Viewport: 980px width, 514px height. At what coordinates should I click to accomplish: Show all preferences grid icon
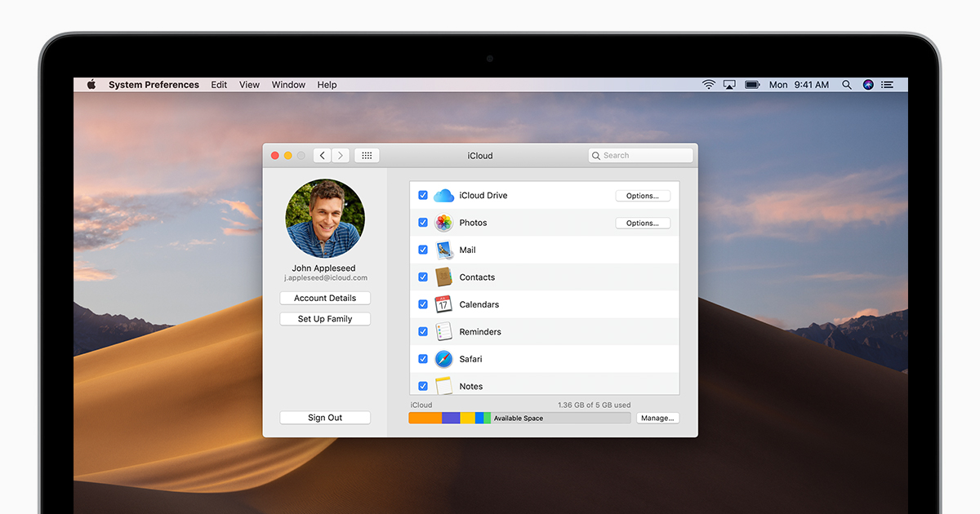367,155
